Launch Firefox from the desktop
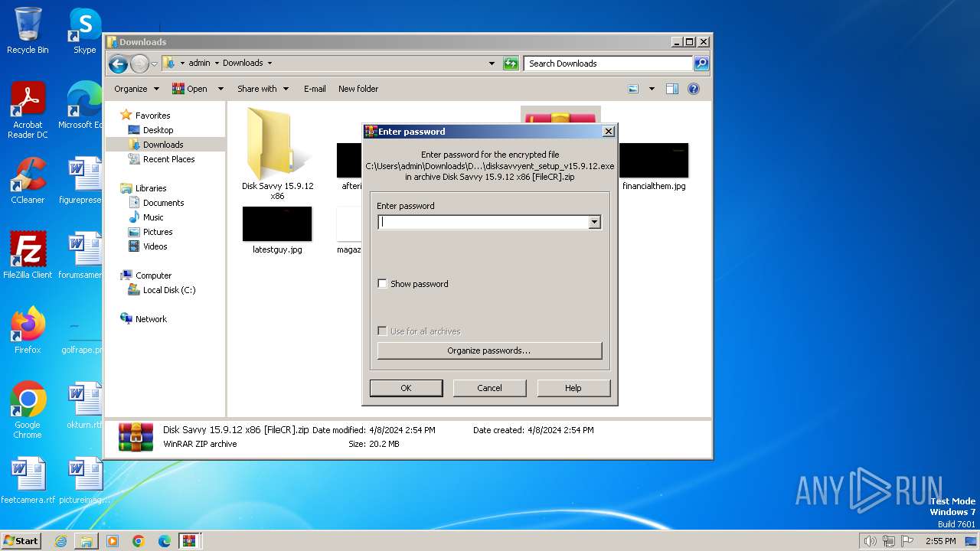The height and width of the screenshot is (551, 980). [28, 330]
